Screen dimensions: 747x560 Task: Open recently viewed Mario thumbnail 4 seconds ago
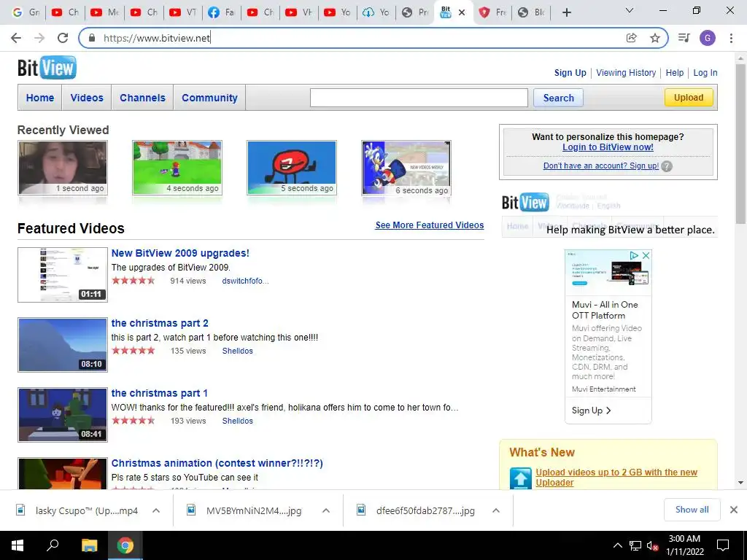(177, 168)
